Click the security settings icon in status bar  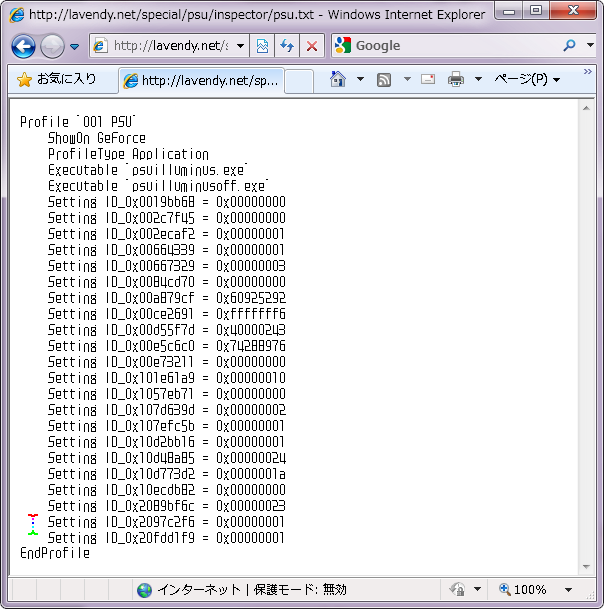[x=458, y=590]
